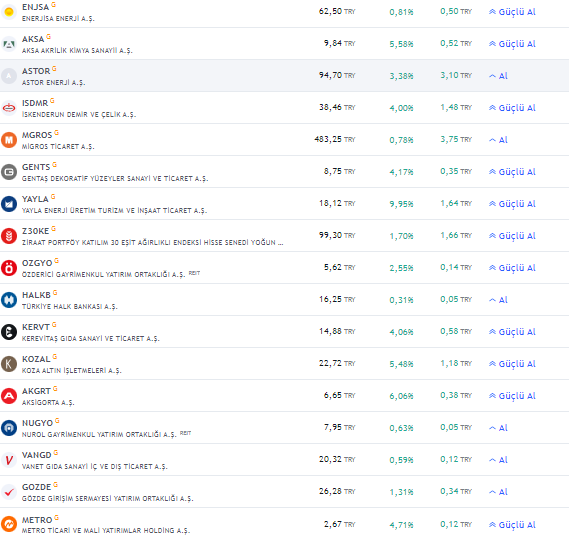Open the ISDMR ticker symbol
Image resolution: width=569 pixels, height=545 pixels.
(35, 103)
